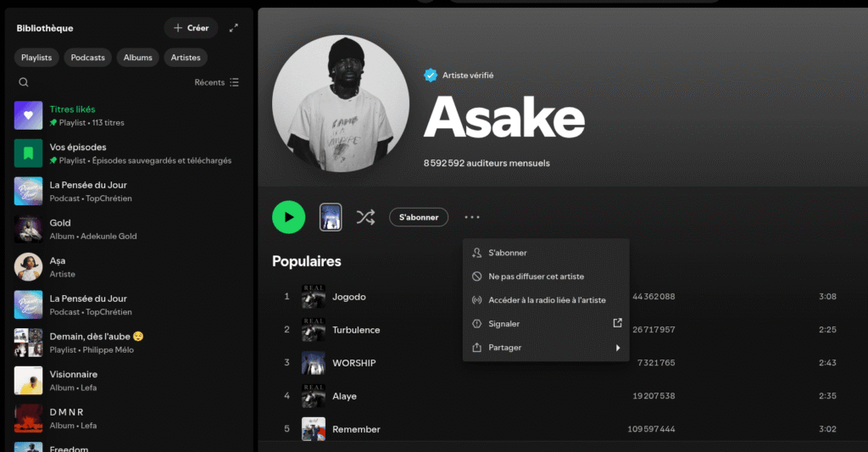868x452 pixels.
Task: Click the Jogodo cover art
Action: pos(314,296)
